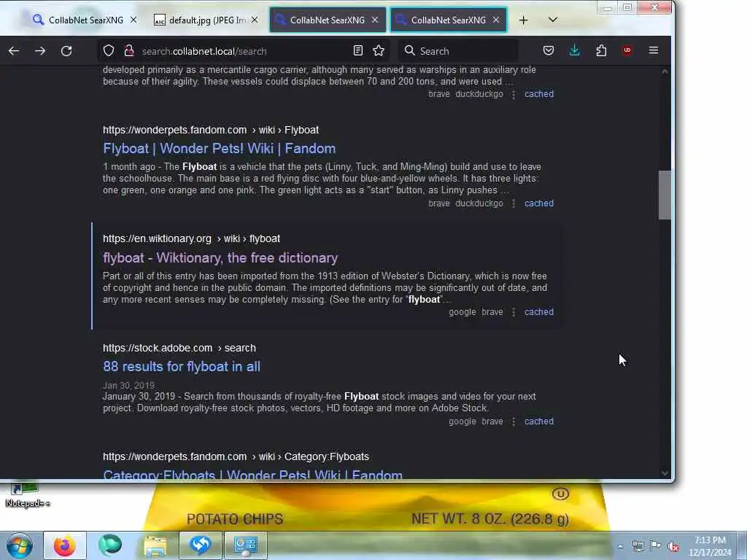The width and height of the screenshot is (747, 560).
Task: Open the green globe browser taskbar icon
Action: click(x=110, y=545)
